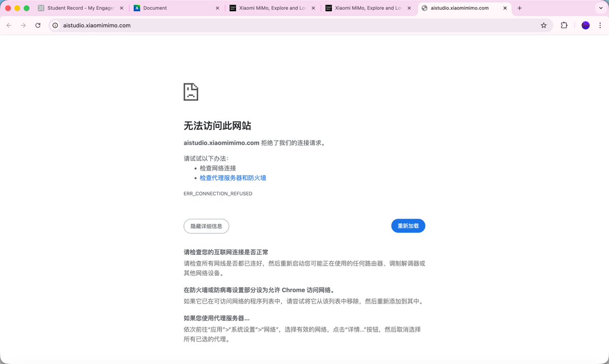Image resolution: width=609 pixels, height=364 pixels.
Task: Switch to the second Xiaomi MiMo tab
Action: pos(368,8)
